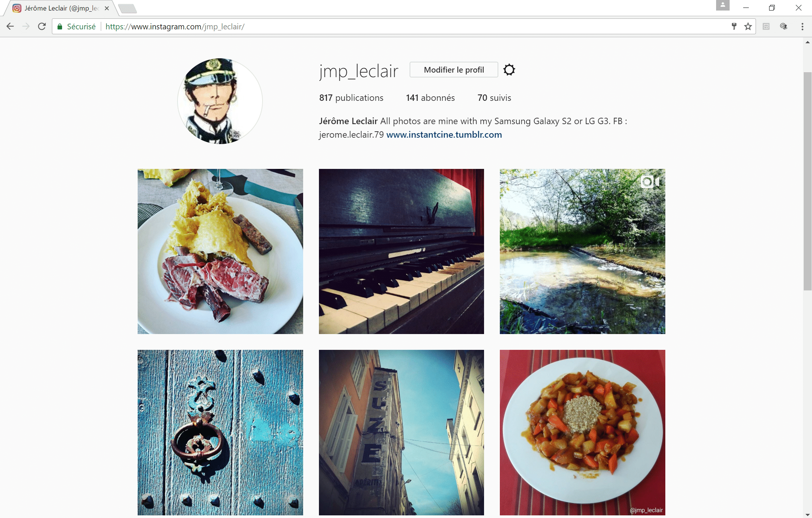Screen dimensions: 812x518
Task: Open the river video post thumbnail
Action: coord(582,251)
